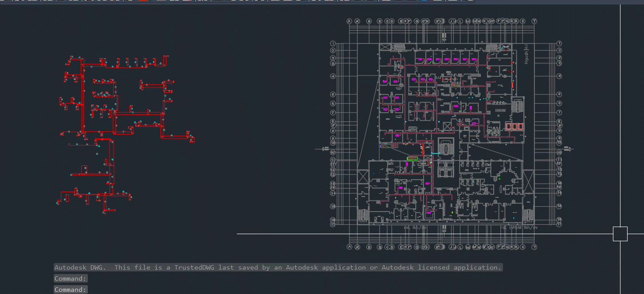Select the three red elevator car outlines

[514, 126]
